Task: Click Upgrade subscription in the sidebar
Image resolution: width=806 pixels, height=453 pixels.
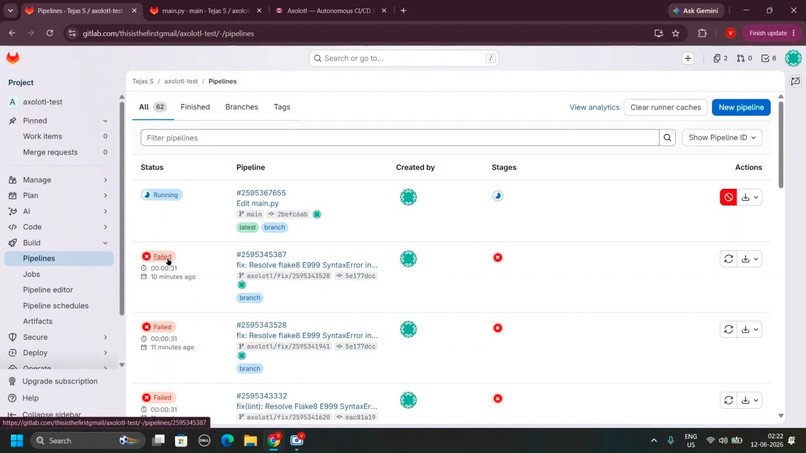Action: (x=60, y=382)
